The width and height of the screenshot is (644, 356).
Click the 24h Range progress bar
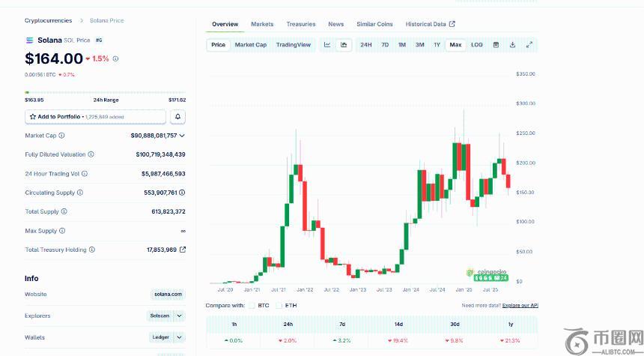tap(105, 93)
